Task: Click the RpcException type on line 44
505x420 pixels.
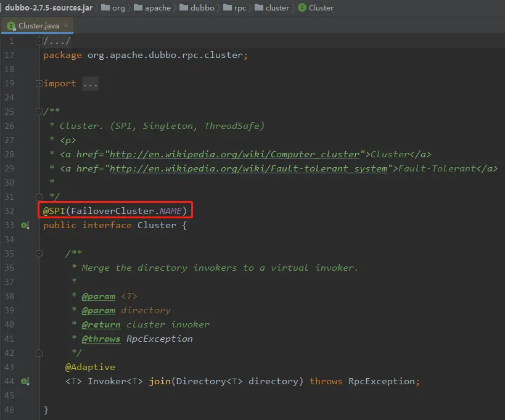Action: coord(382,381)
